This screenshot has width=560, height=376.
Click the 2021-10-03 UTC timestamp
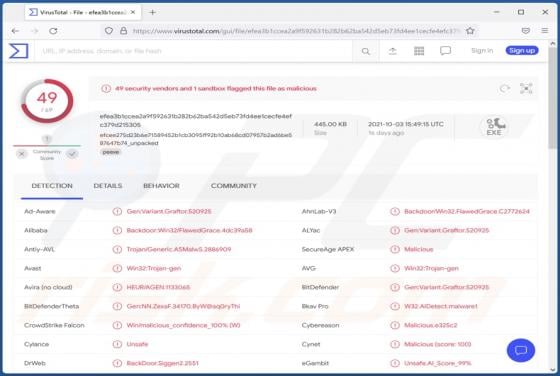(x=406, y=124)
